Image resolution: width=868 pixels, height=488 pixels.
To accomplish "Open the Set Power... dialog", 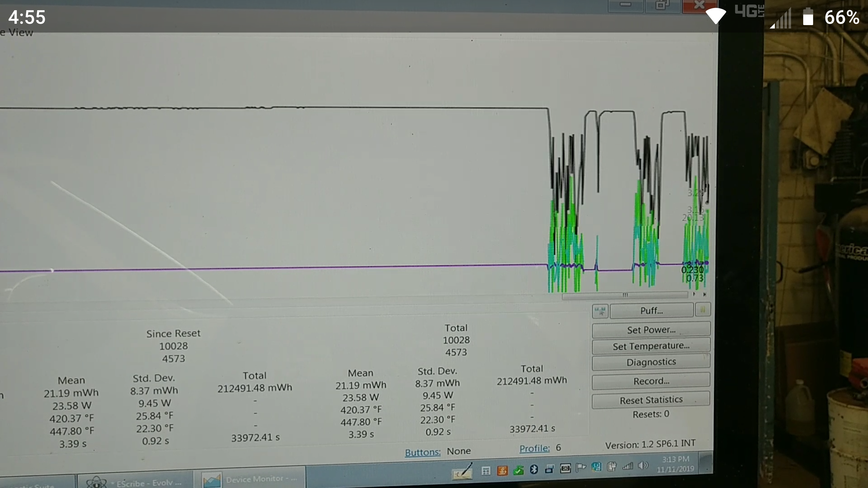I will [651, 330].
